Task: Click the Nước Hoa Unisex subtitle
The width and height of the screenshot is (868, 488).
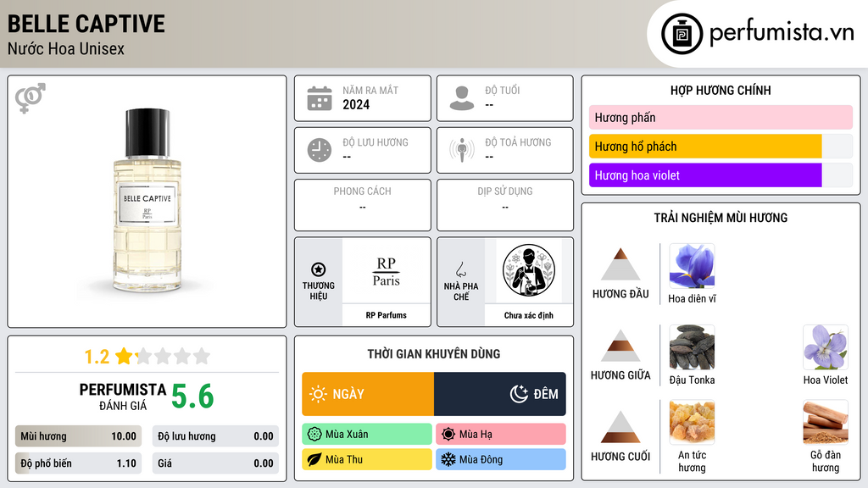Action: pyautogui.click(x=66, y=48)
